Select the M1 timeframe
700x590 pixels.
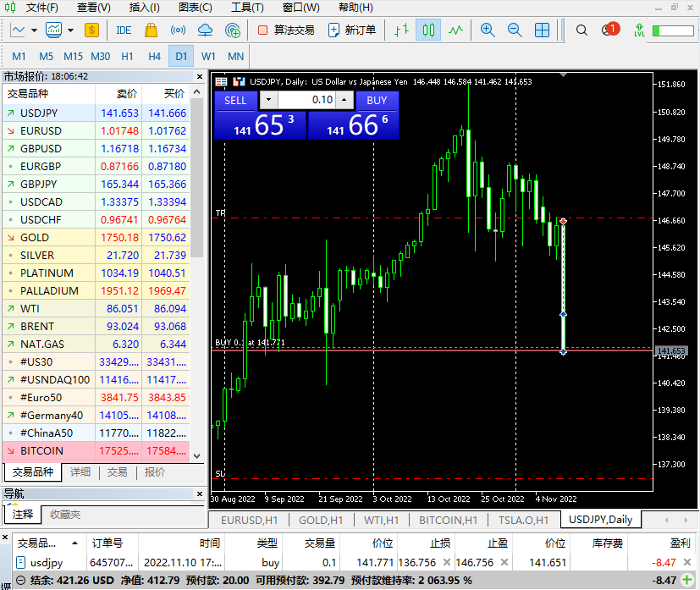(x=19, y=57)
